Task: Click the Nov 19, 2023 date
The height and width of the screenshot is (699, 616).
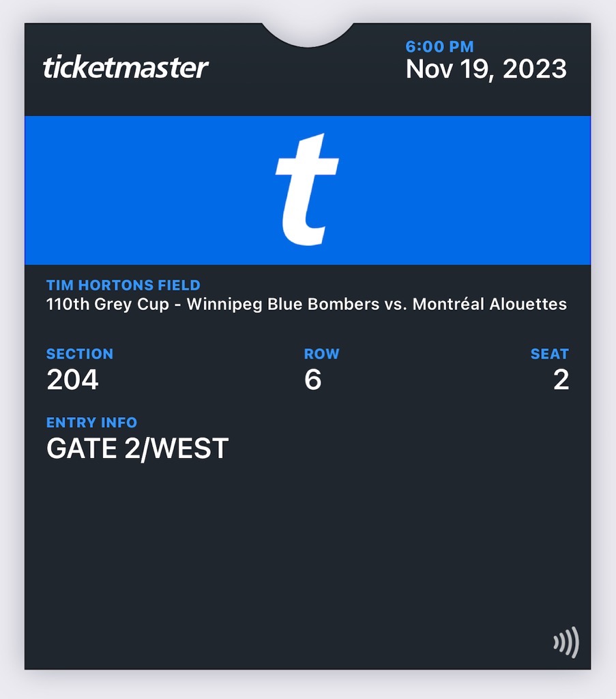Action: (x=486, y=69)
